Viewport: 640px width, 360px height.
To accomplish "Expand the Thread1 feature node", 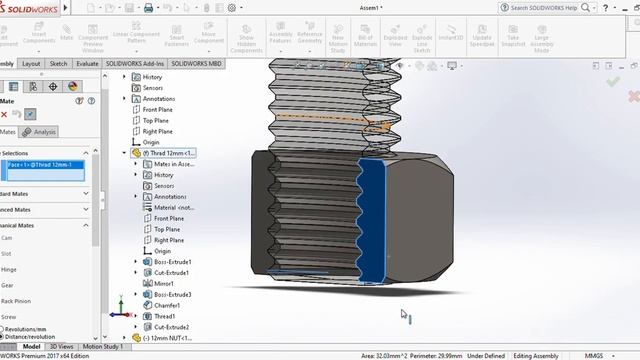I will 136,316.
